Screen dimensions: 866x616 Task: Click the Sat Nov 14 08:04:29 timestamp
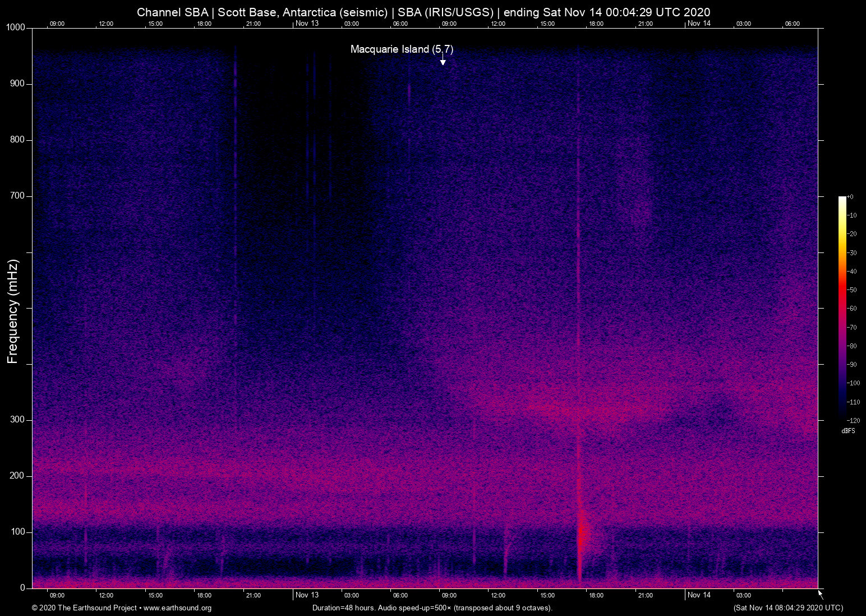[x=788, y=608]
